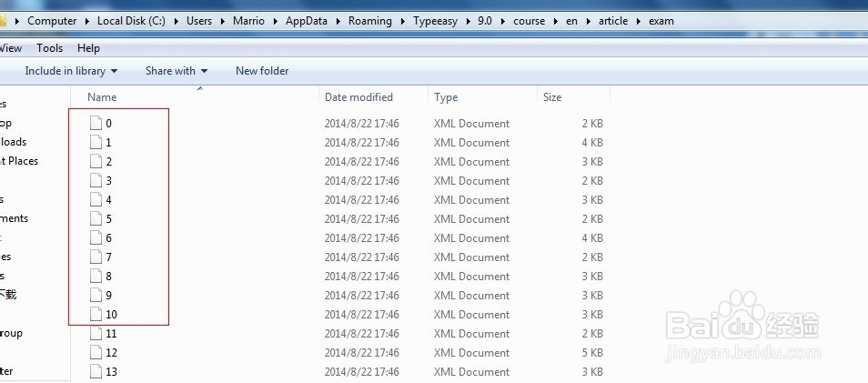Screen dimensions: 868x383
Task: Click the file icon of file 12
Action: 96,352
